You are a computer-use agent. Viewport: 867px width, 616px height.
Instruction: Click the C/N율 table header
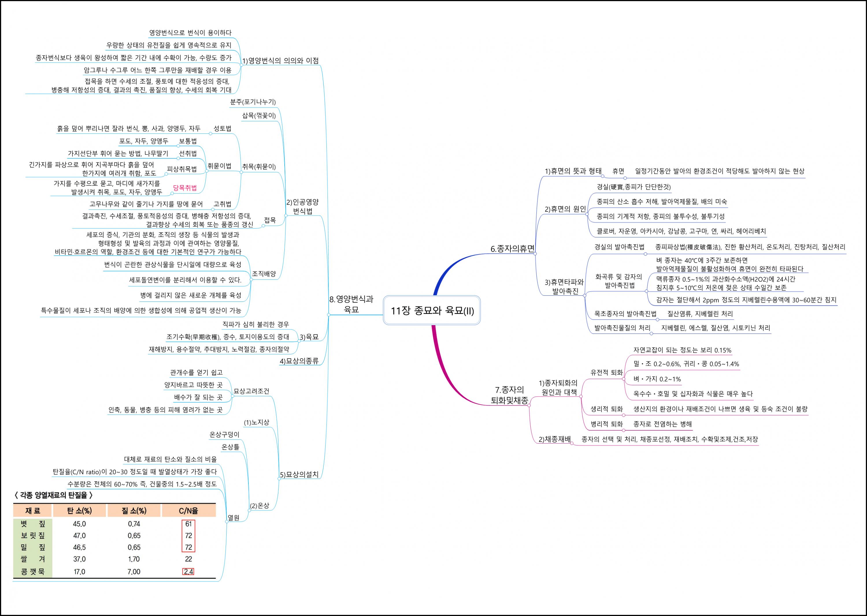(x=189, y=511)
